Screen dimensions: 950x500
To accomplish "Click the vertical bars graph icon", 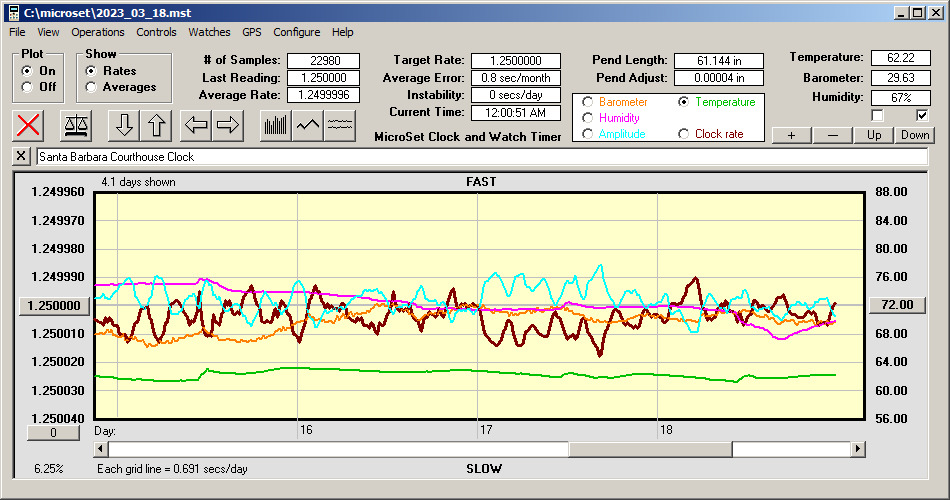I will (276, 125).
